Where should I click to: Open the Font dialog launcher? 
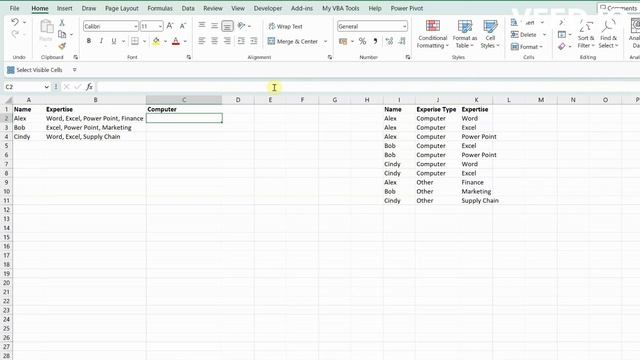click(189, 58)
